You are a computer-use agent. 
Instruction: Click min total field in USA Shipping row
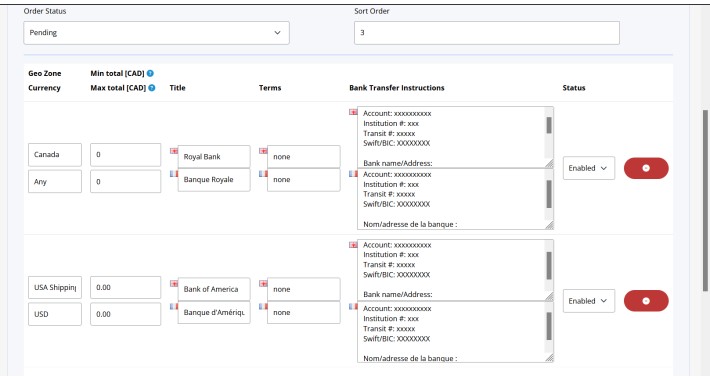coord(125,288)
